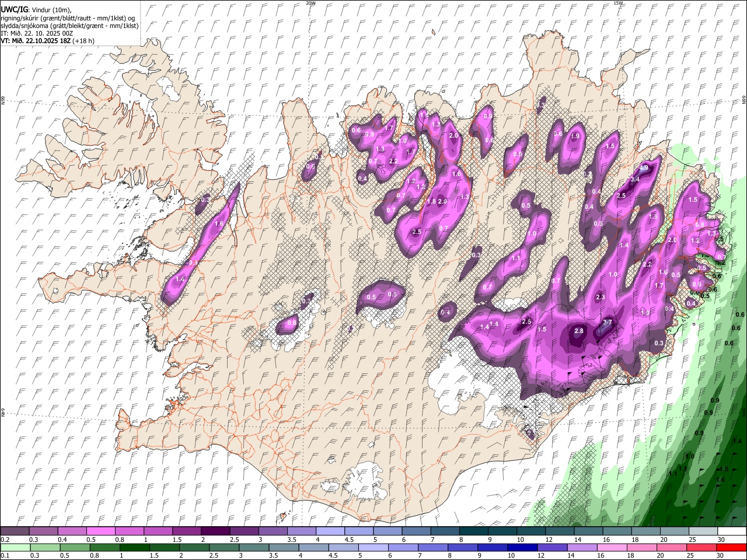Click the "4.9" snowfall value in the east
The width and height of the screenshot is (747, 560).
[x=644, y=168]
